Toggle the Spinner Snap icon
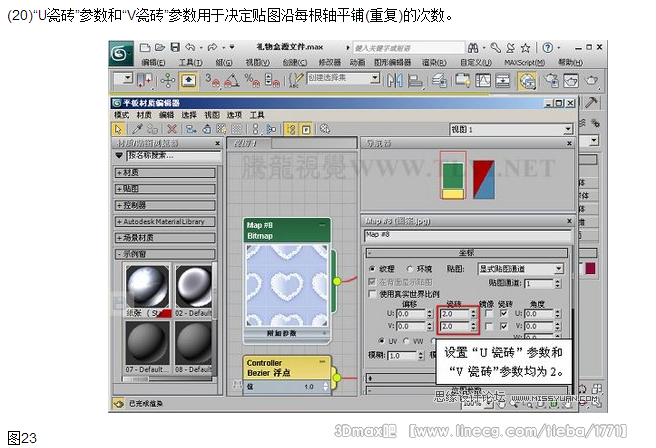656x448 pixels. tap(272, 80)
